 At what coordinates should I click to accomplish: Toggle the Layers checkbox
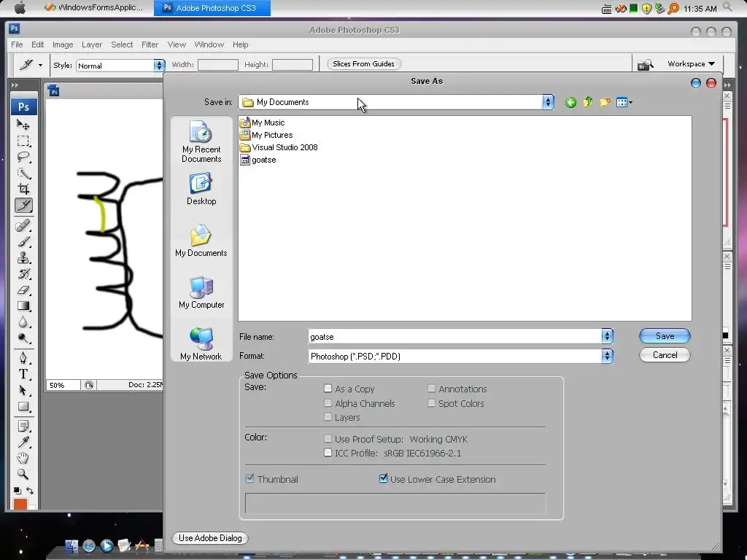pos(328,417)
